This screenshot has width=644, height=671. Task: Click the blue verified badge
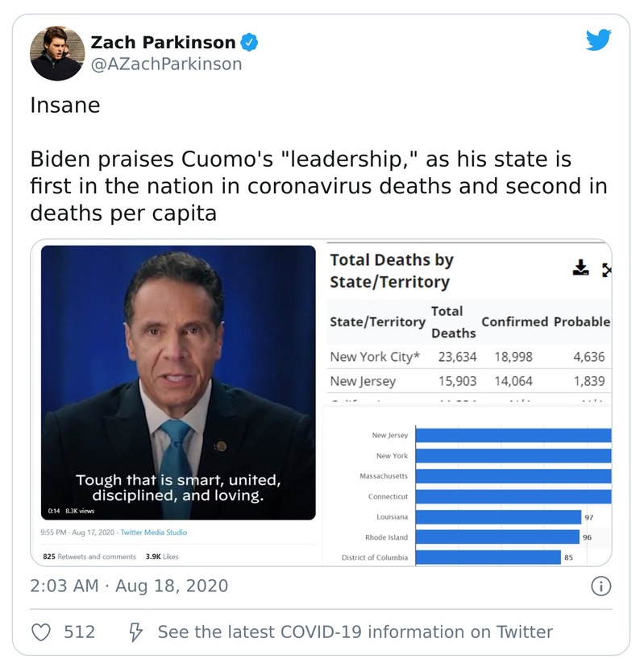pyautogui.click(x=250, y=42)
